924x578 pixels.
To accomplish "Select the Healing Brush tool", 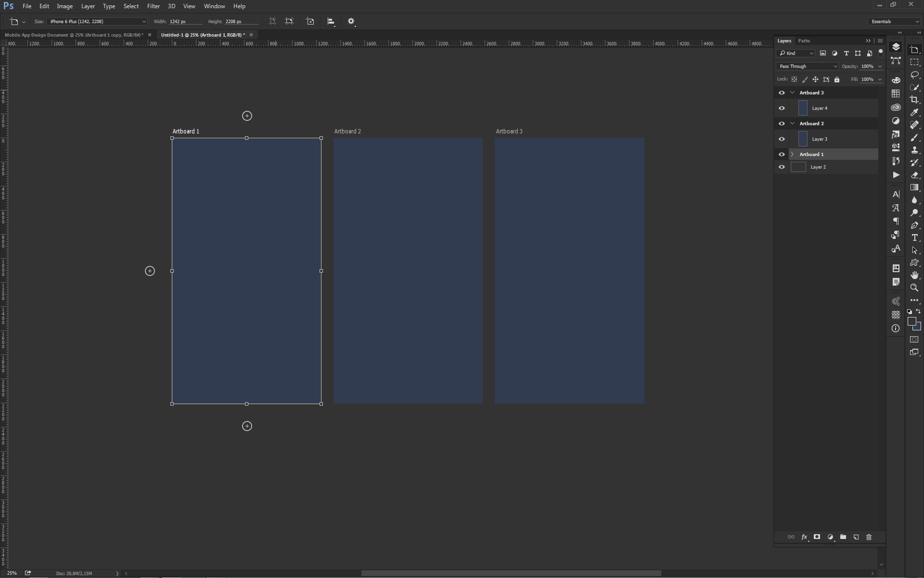I will coord(914,125).
